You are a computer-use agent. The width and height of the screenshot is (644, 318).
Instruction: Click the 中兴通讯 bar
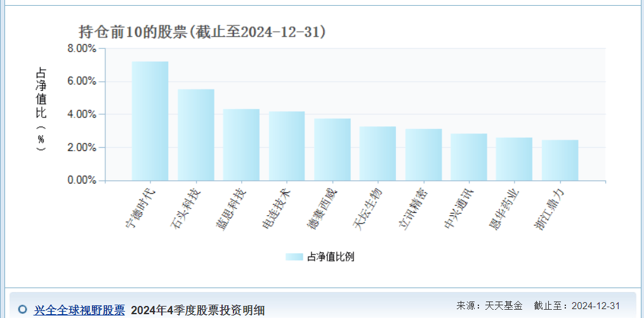point(469,157)
